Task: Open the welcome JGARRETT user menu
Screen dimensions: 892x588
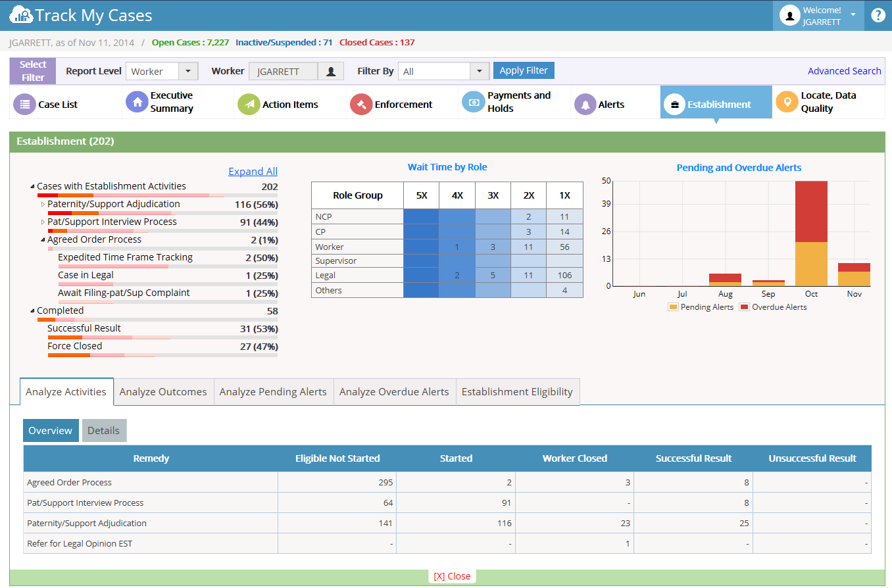Action: pyautogui.click(x=818, y=16)
